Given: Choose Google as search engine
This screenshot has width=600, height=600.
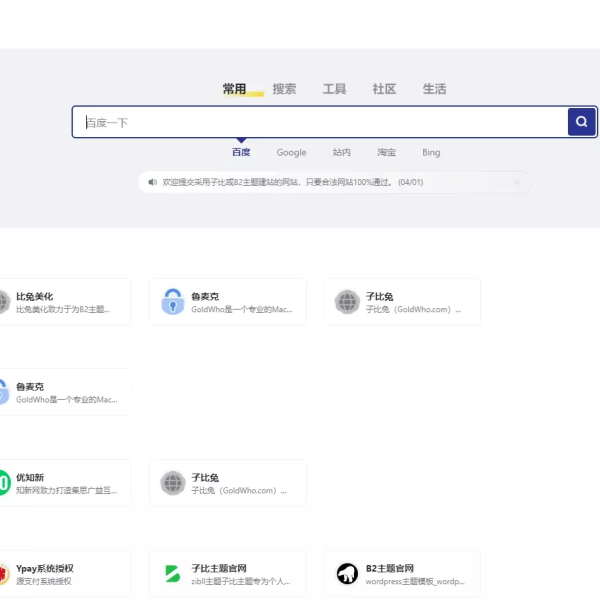Looking at the screenshot, I should pos(291,152).
